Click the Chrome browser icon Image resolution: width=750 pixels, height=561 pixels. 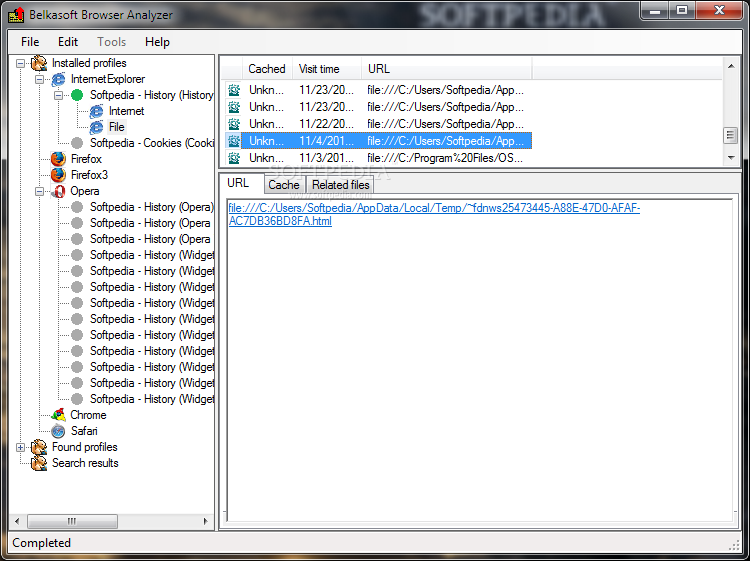(58, 415)
